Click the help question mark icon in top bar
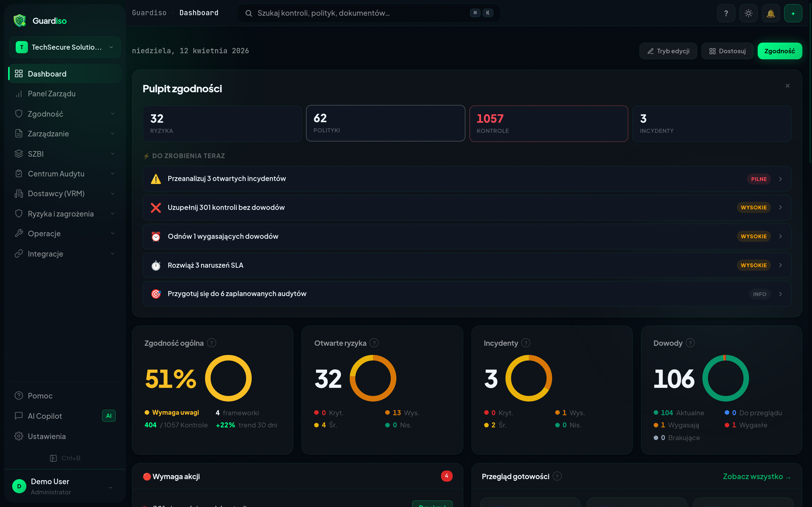 [x=726, y=13]
